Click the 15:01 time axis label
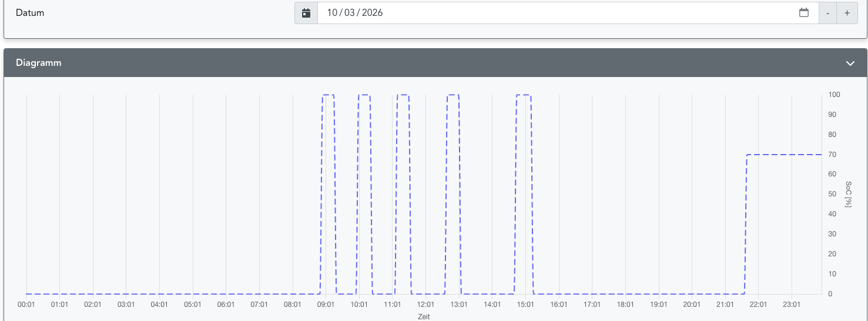The width and height of the screenshot is (868, 321). pyautogui.click(x=525, y=305)
